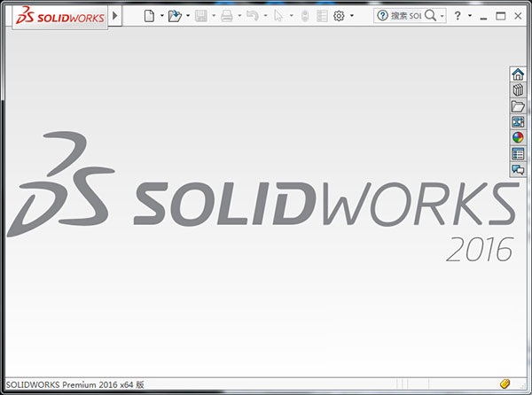Click the New document icon
532x395 pixels.
(x=149, y=16)
